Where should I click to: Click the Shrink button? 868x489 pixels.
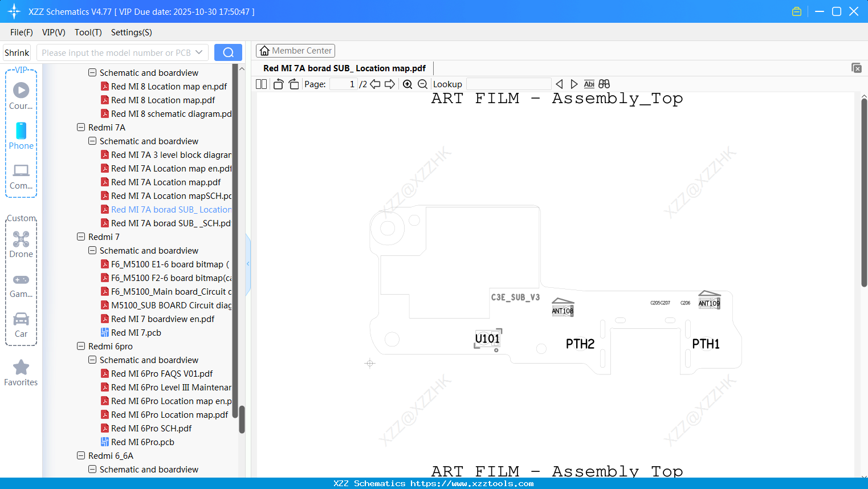pyautogui.click(x=17, y=52)
